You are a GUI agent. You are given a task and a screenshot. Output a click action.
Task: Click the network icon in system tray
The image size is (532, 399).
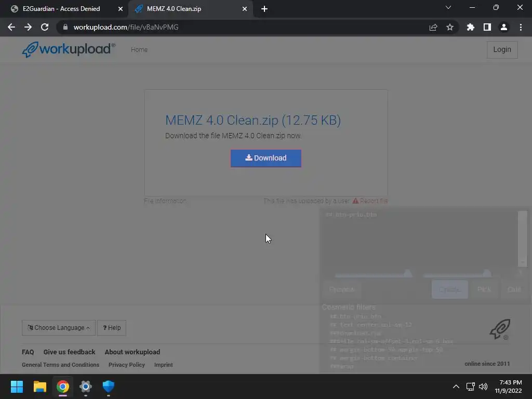[x=471, y=387]
